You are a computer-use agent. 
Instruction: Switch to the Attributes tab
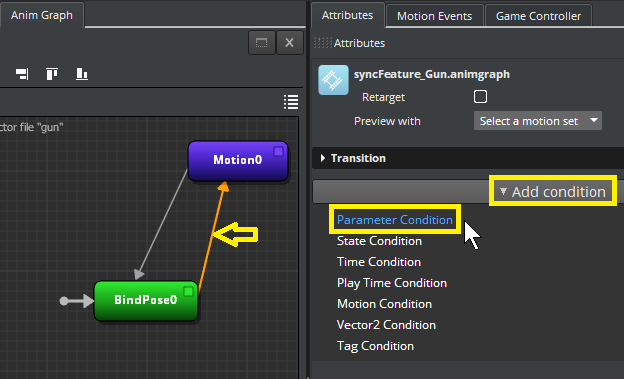coord(347,15)
